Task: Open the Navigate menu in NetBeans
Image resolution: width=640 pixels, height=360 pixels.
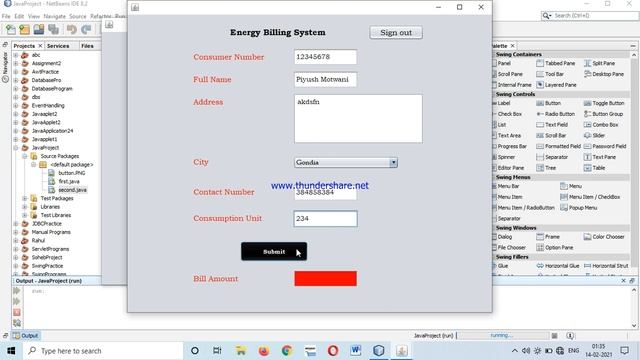Action: [x=55, y=16]
